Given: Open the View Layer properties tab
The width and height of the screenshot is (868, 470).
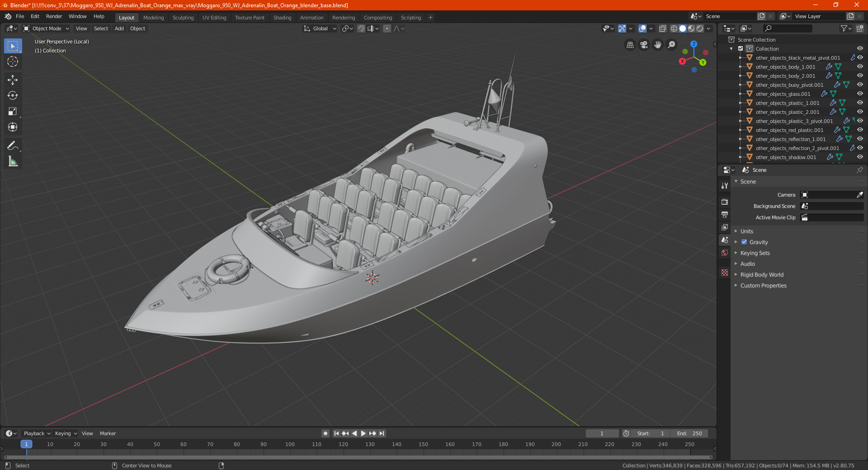Looking at the screenshot, I should (x=725, y=227).
